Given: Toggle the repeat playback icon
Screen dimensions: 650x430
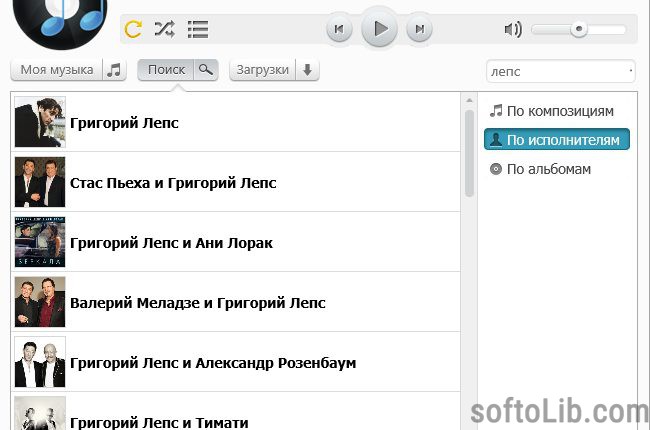Looking at the screenshot, I should tap(133, 29).
